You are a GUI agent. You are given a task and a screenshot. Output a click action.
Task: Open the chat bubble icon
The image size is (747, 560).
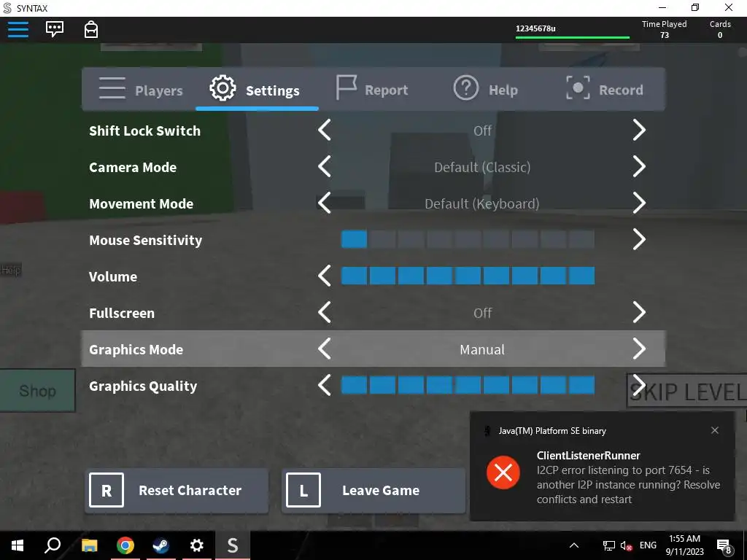(55, 29)
